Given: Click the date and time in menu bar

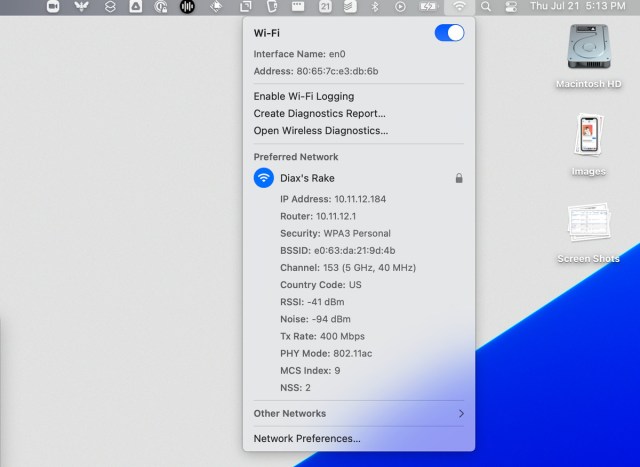Looking at the screenshot, I should (x=578, y=6).
